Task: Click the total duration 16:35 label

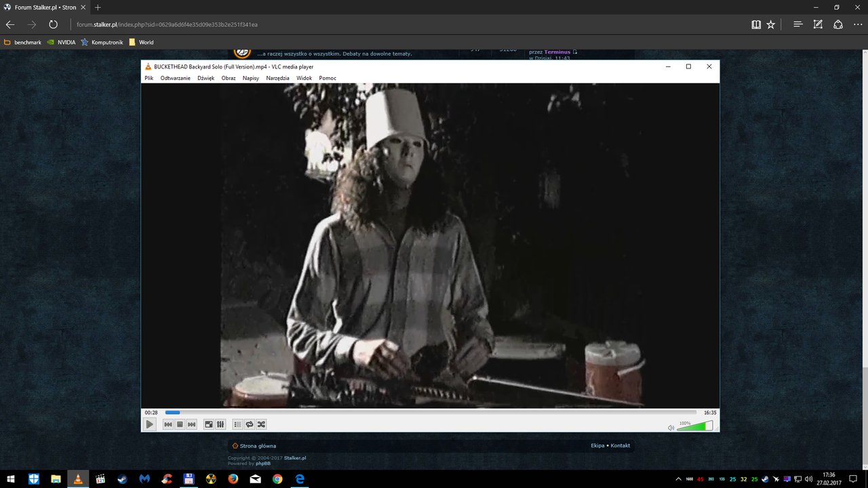Action: 710,412
